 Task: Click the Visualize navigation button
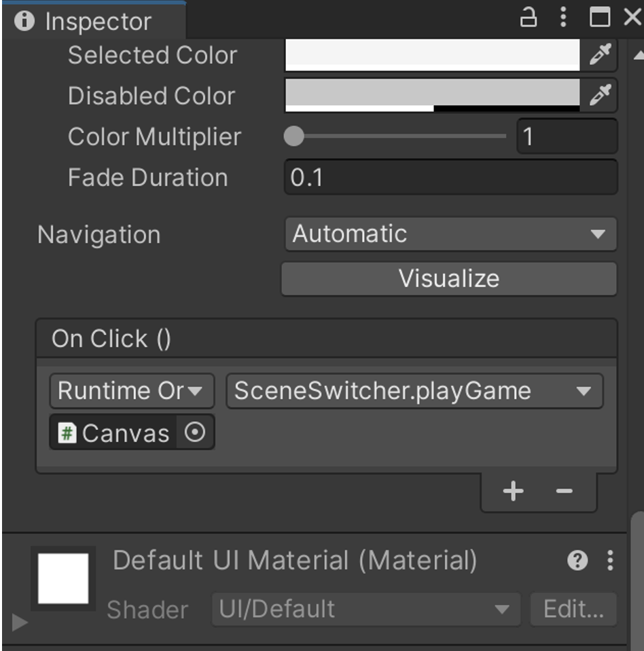pyautogui.click(x=449, y=279)
